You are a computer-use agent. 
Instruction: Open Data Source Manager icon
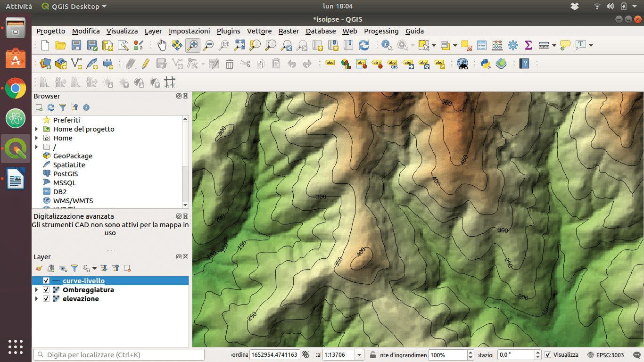tap(45, 63)
